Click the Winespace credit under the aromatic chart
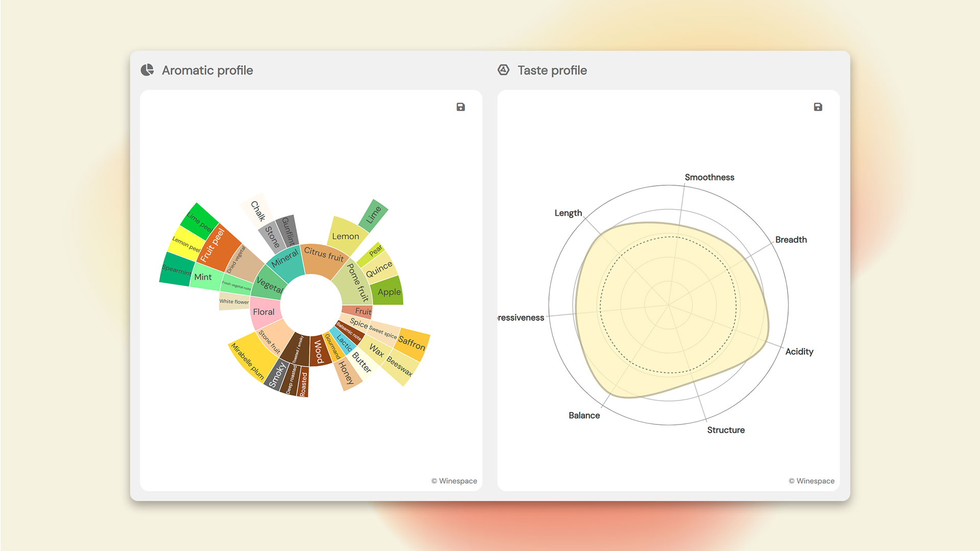Viewport: 980px width, 551px height. pyautogui.click(x=454, y=481)
